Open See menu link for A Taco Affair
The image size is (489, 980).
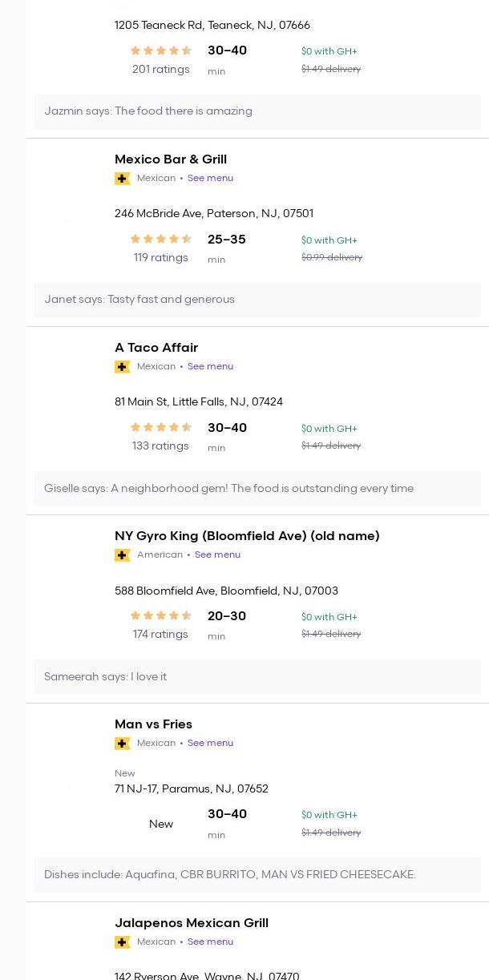tap(210, 367)
